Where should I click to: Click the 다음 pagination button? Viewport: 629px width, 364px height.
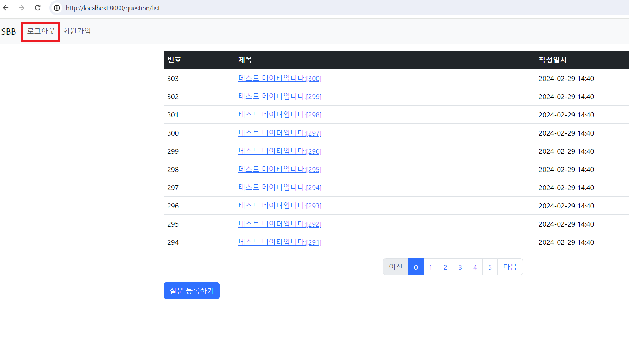510,267
